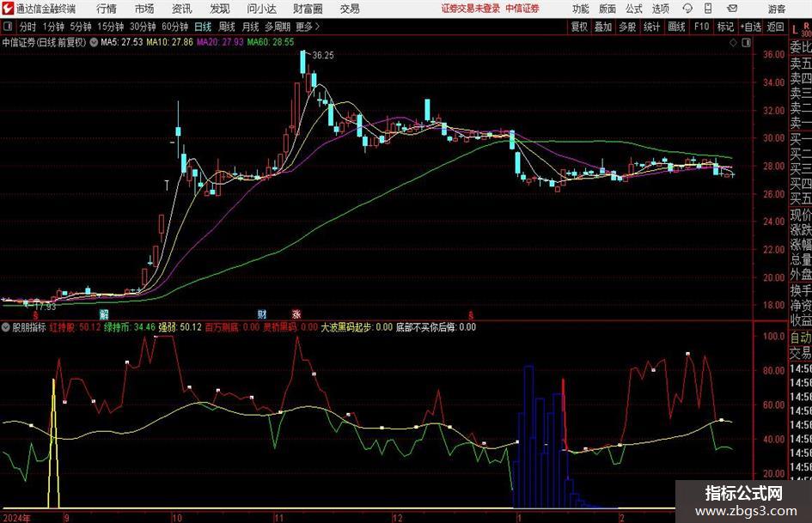
Task: Open the F10 company info button
Action: coord(701,27)
